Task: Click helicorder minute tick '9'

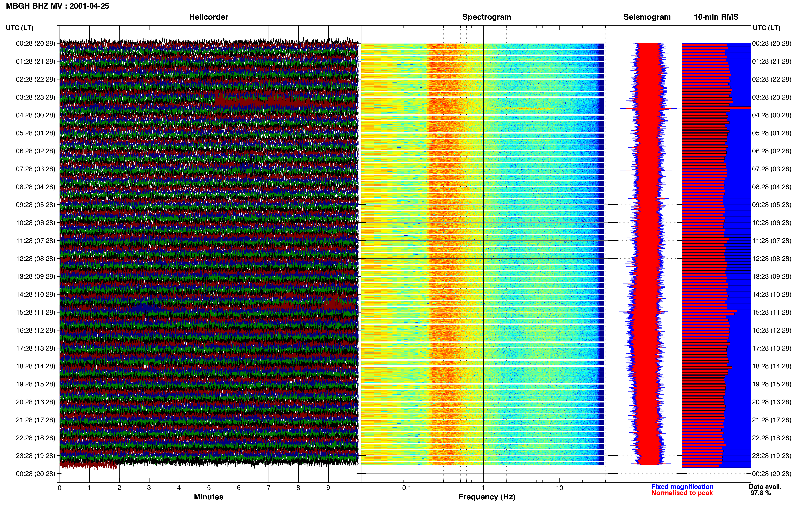Action: [328, 488]
